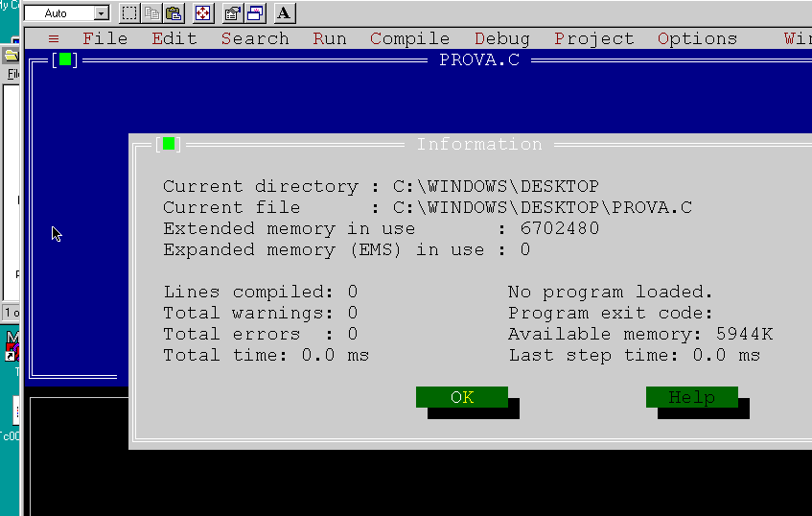Open the Font settings 'A' icon
Viewport: 812px width, 516px height.
tap(285, 13)
